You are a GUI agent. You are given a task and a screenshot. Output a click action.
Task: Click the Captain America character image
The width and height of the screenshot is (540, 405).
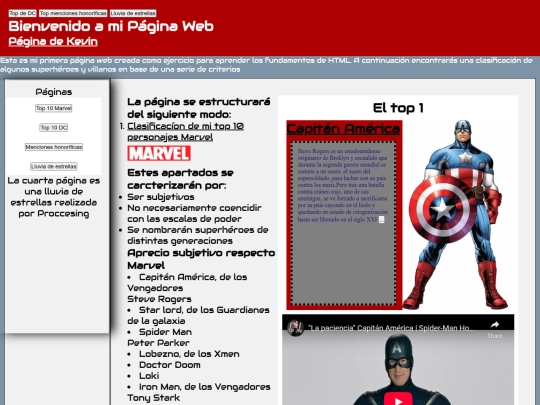click(x=455, y=214)
